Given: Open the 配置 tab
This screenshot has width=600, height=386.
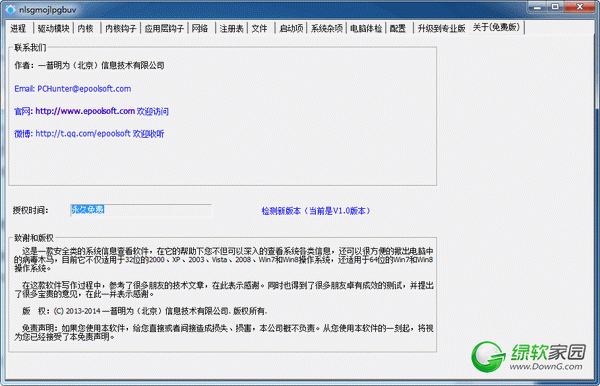Looking at the screenshot, I should coord(398,28).
